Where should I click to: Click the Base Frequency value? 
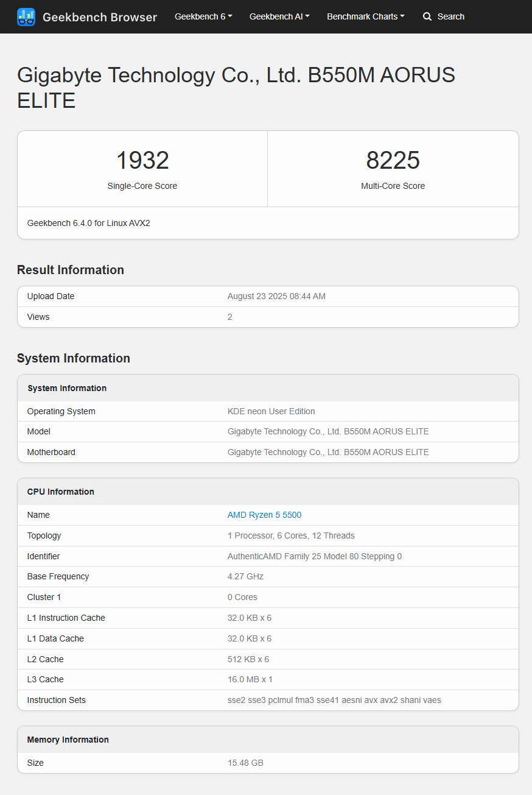(243, 576)
